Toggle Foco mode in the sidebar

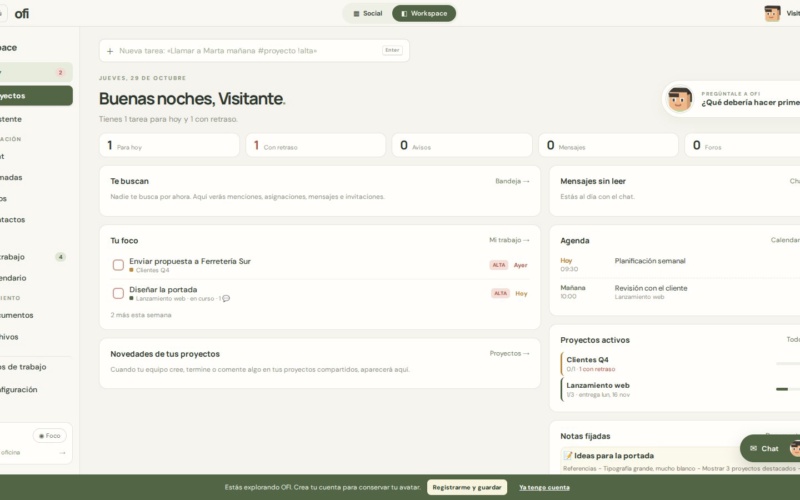[49, 436]
